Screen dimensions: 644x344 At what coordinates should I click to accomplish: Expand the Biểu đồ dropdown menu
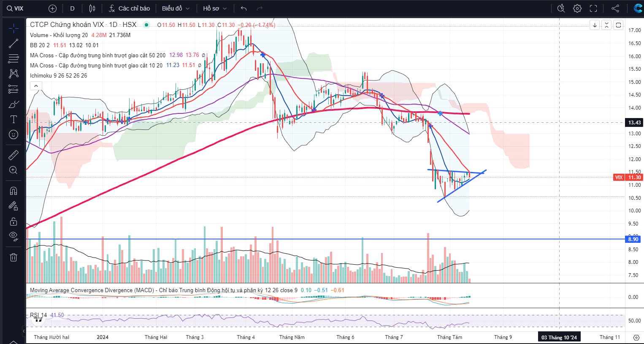[x=176, y=8]
